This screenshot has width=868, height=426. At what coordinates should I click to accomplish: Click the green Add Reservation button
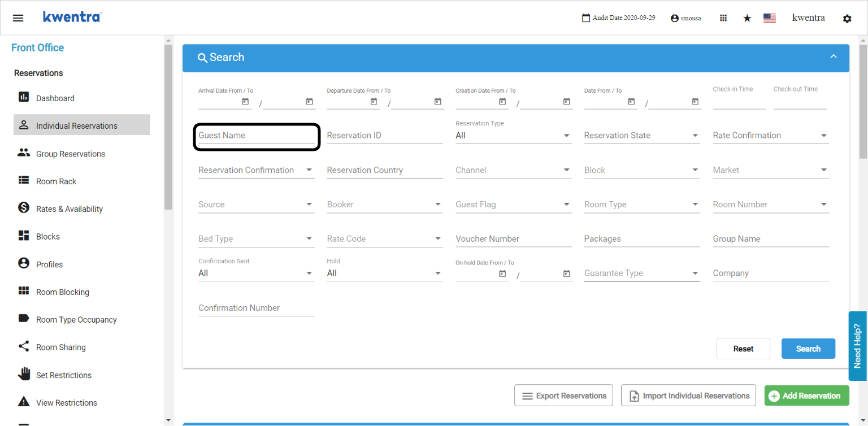[x=806, y=395]
